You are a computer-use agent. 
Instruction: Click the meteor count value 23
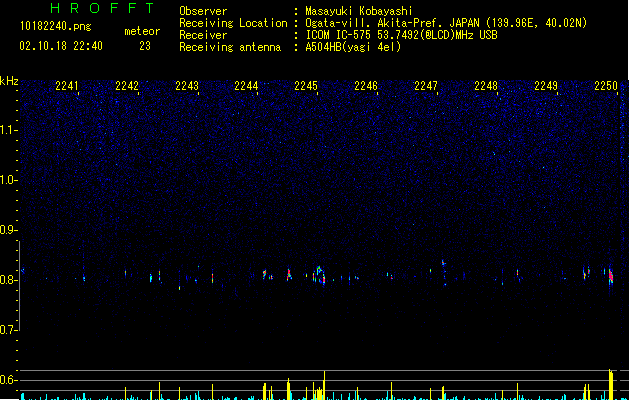pos(145,46)
